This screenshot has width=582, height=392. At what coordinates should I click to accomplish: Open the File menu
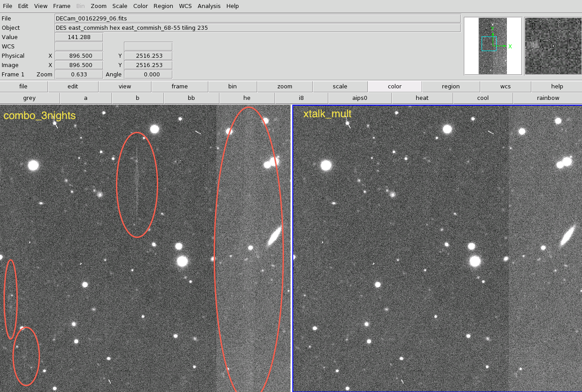[8, 6]
